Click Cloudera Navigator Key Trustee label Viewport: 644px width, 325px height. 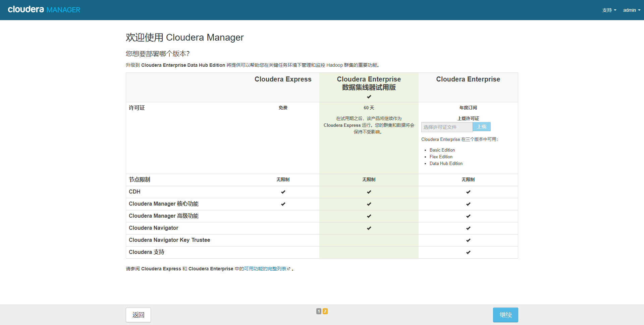click(x=169, y=240)
